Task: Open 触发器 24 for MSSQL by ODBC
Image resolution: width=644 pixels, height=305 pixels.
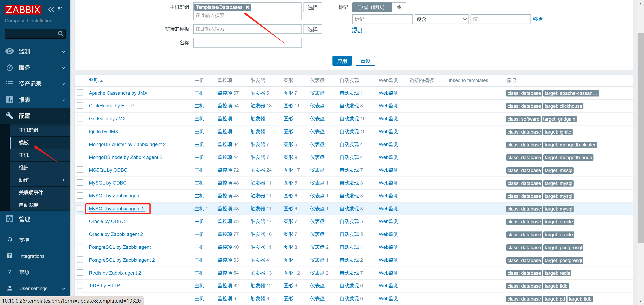Action: click(x=261, y=170)
